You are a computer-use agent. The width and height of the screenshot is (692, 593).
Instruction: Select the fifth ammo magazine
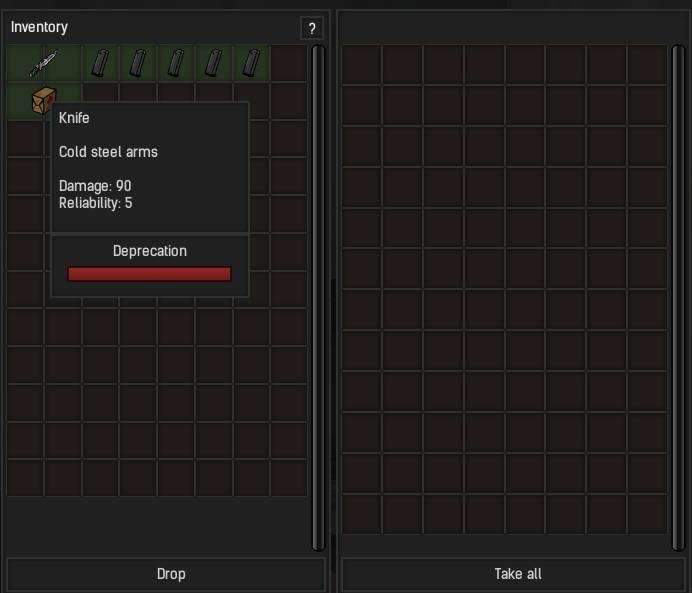251,63
